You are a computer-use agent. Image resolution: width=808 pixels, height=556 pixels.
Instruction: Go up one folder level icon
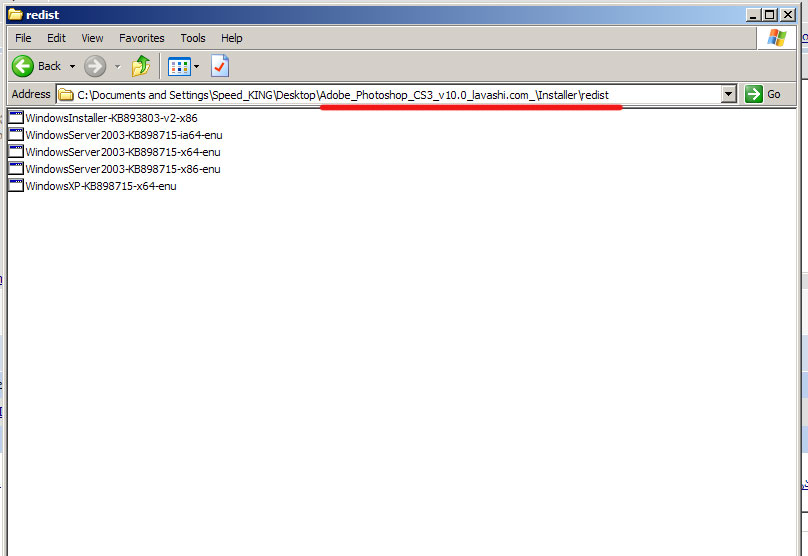pyautogui.click(x=141, y=66)
